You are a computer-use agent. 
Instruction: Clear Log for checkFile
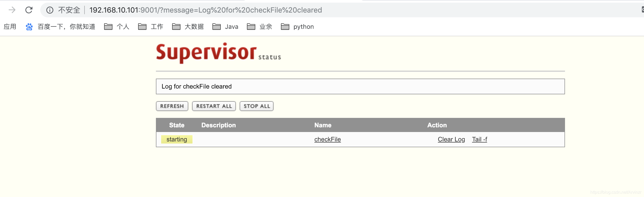(451, 139)
